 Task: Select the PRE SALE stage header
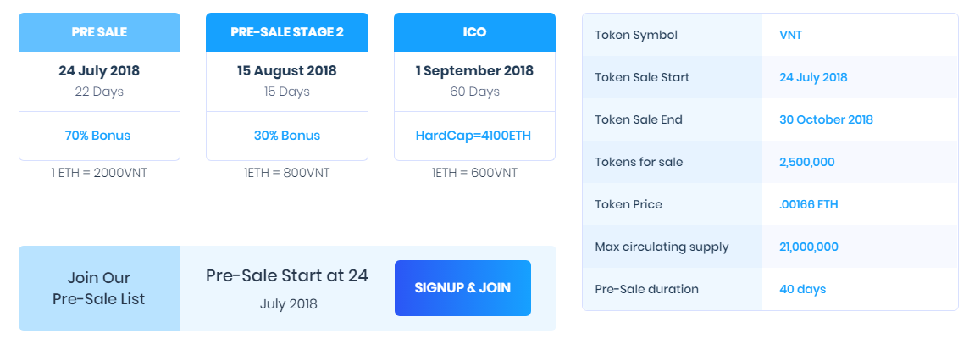99,32
